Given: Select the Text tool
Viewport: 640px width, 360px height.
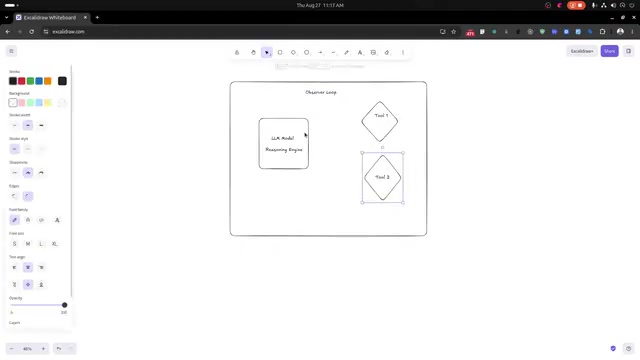Looking at the screenshot, I should click(360, 52).
